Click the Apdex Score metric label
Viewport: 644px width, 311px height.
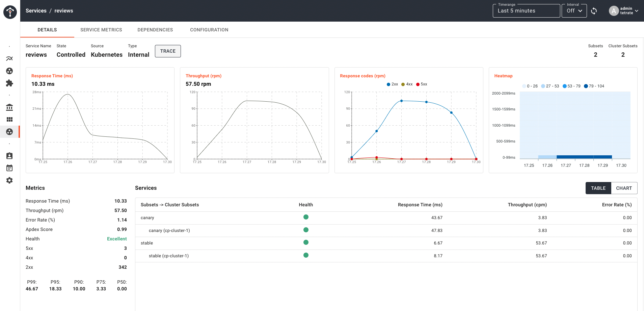[x=39, y=229]
